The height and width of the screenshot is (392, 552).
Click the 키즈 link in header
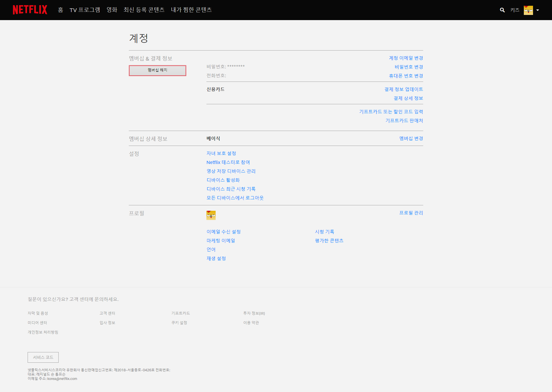(x=515, y=10)
